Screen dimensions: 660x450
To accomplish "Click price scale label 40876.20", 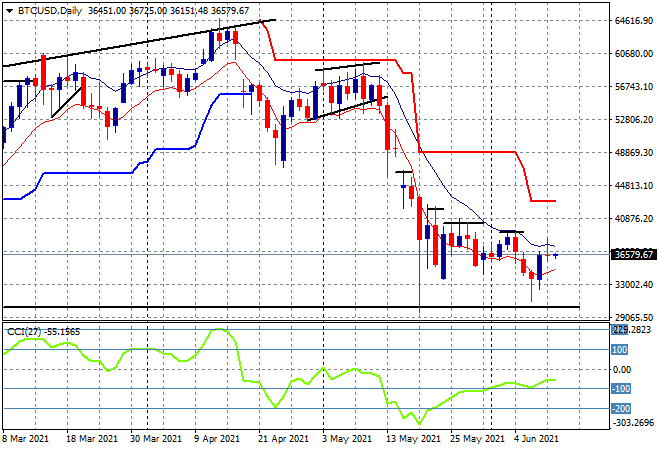I will tap(634, 218).
